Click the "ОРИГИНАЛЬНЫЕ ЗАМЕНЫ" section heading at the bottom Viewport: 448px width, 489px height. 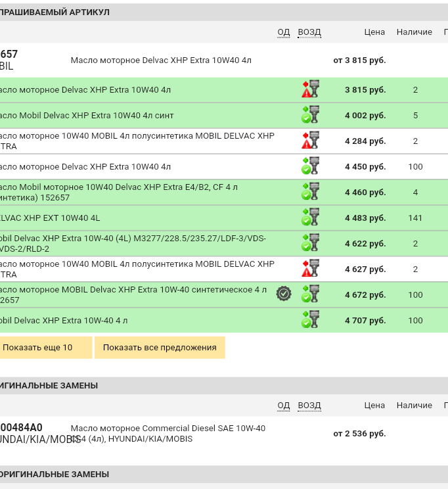point(55,475)
